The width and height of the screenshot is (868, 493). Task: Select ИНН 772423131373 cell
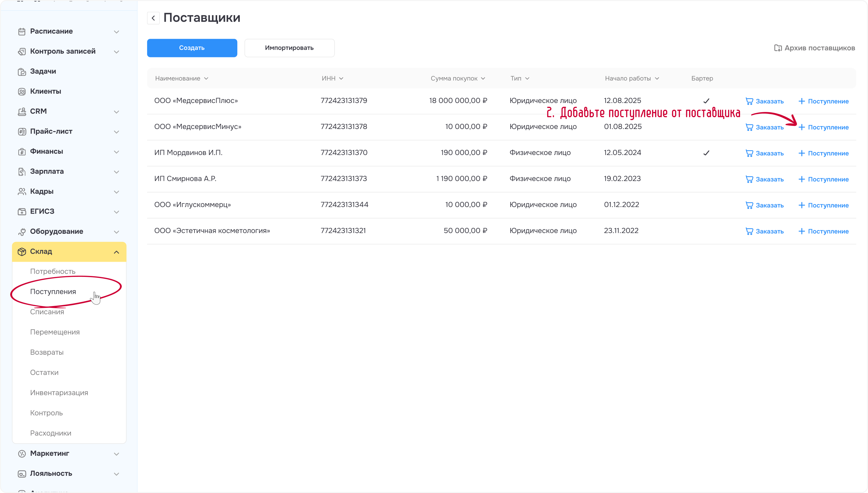[x=343, y=179]
